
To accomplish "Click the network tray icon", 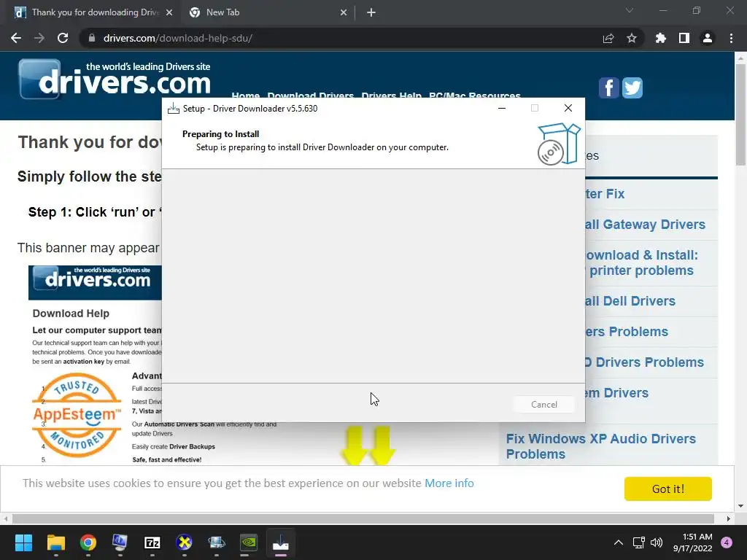I will coord(638,542).
